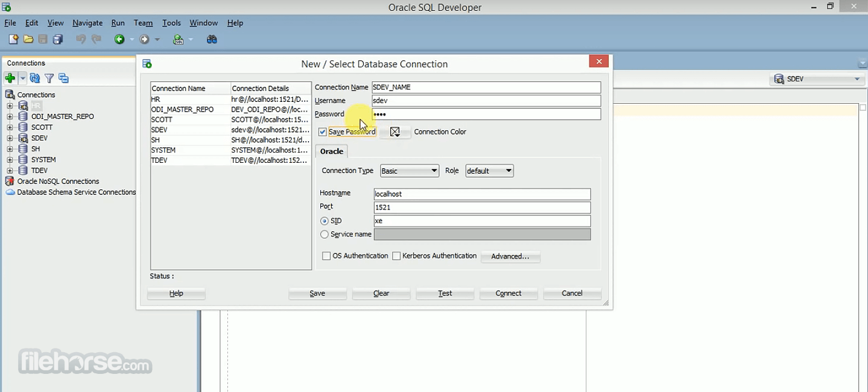Viewport: 868px width, 392px height.
Task: Click the Hostname input field
Action: (482, 194)
